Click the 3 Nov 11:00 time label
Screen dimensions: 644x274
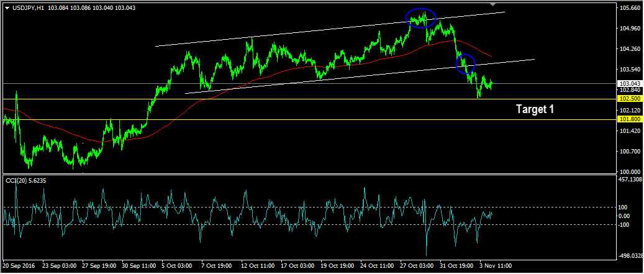click(494, 266)
